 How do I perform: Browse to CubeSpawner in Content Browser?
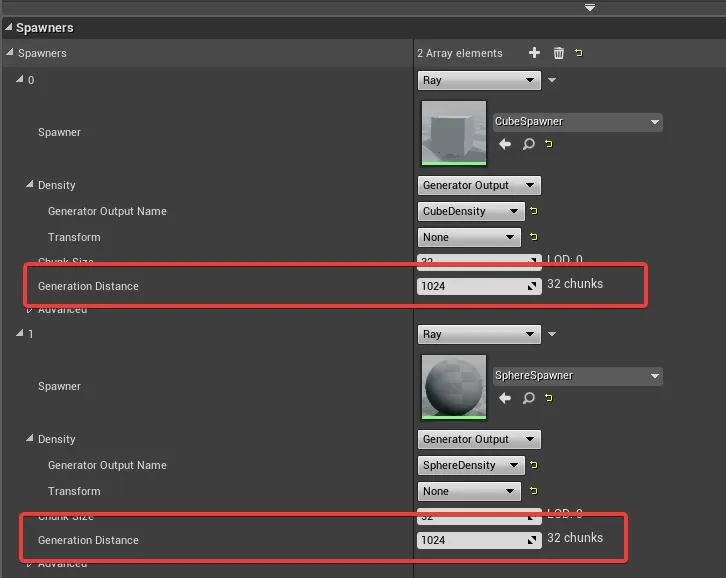click(x=528, y=144)
